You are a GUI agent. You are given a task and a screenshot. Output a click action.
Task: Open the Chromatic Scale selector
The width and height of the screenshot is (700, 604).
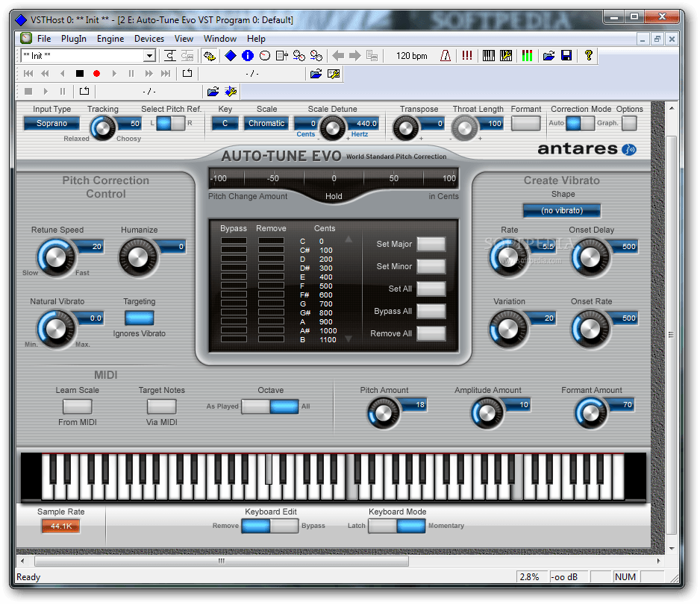pyautogui.click(x=266, y=123)
